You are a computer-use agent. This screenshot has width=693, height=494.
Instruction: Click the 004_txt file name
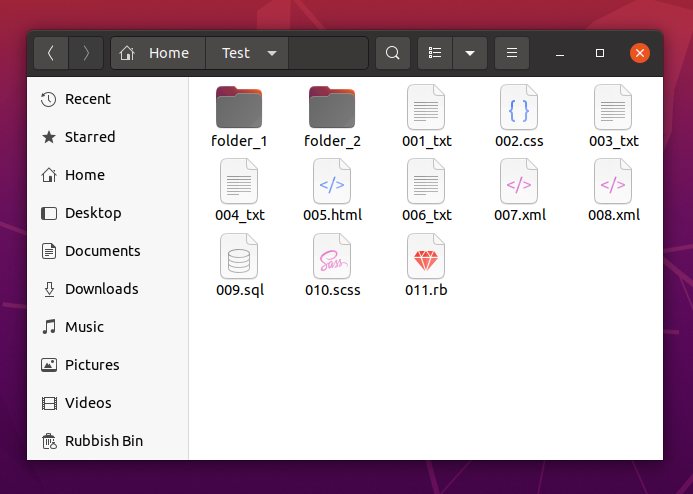click(240, 215)
